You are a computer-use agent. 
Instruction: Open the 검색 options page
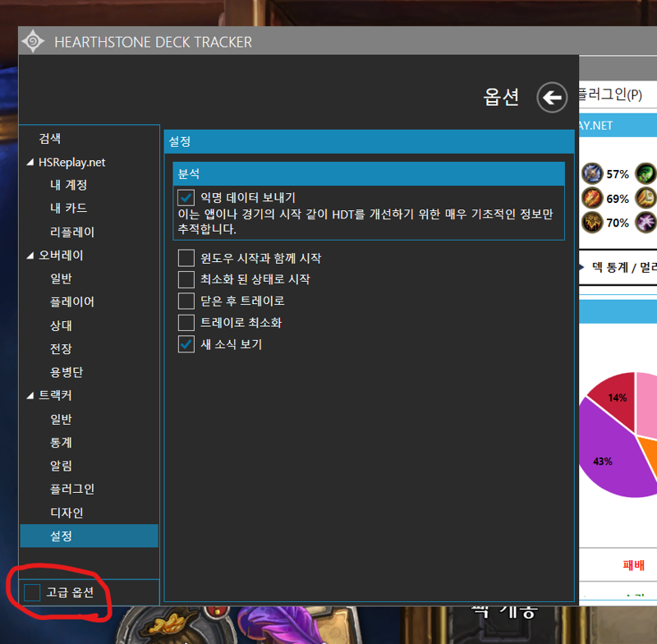click(x=50, y=138)
